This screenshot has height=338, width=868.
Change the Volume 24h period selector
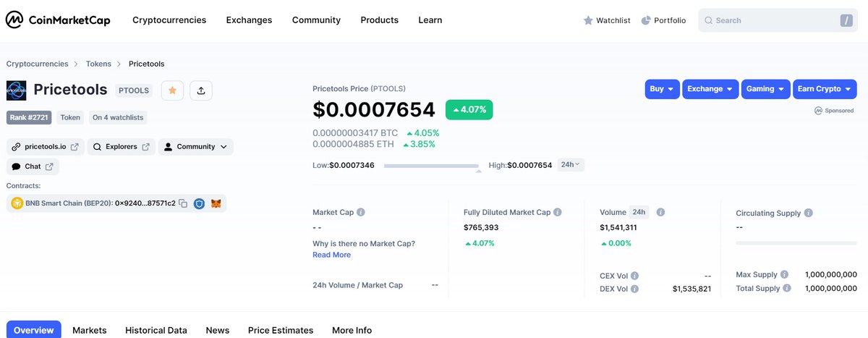tap(639, 212)
